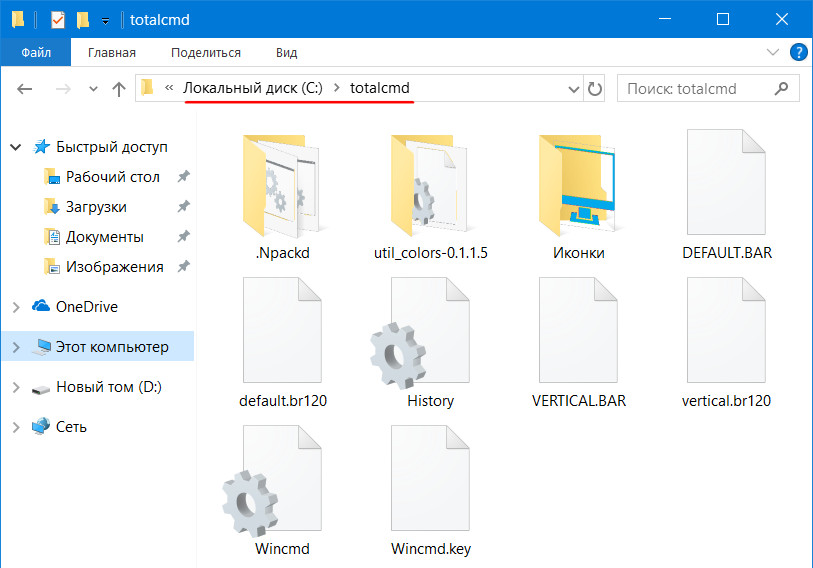813x568 pixels.
Task: Open the util_colors-0.1.1.5 folder
Action: pyautogui.click(x=430, y=186)
